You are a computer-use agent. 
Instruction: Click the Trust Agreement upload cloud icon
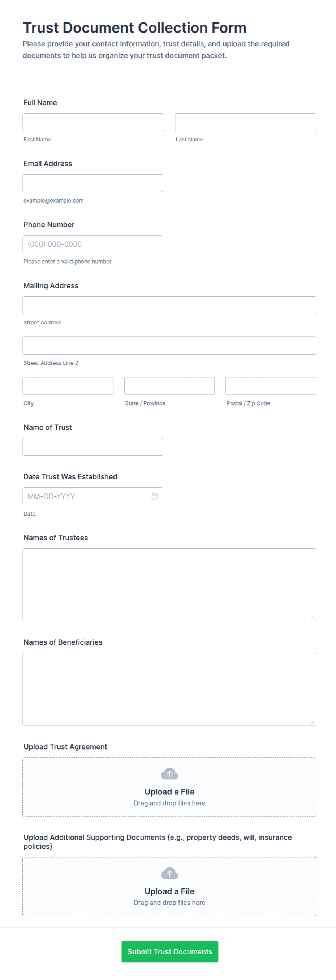[x=169, y=773]
